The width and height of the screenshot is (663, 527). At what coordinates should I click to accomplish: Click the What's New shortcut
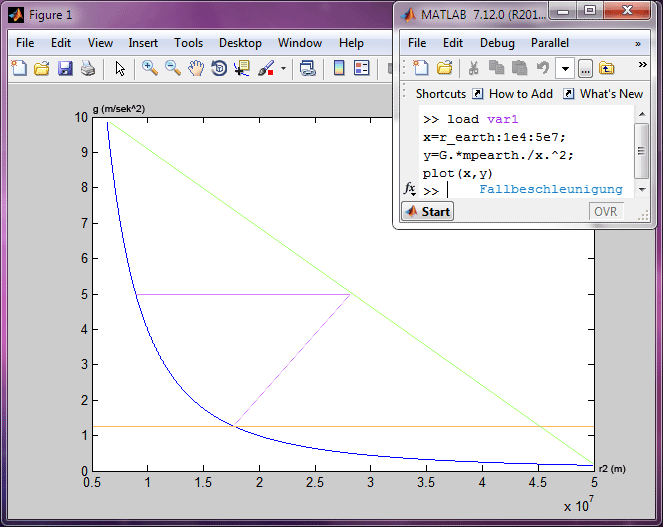coord(603,93)
